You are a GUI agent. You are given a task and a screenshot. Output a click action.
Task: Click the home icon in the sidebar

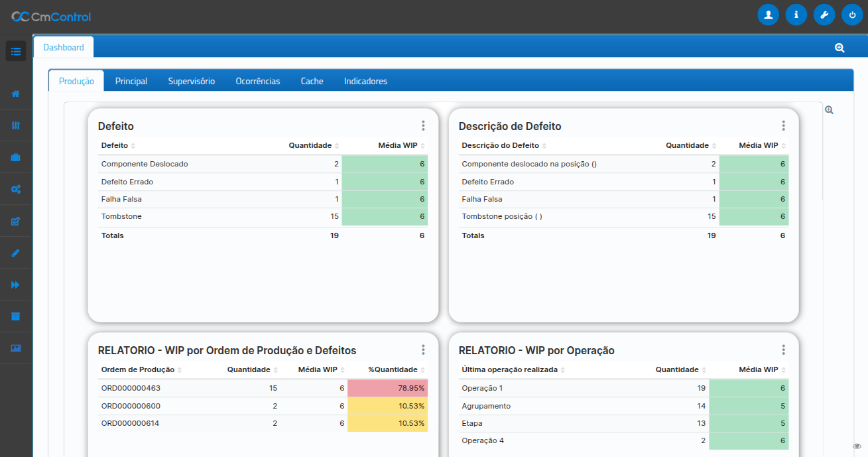click(16, 94)
